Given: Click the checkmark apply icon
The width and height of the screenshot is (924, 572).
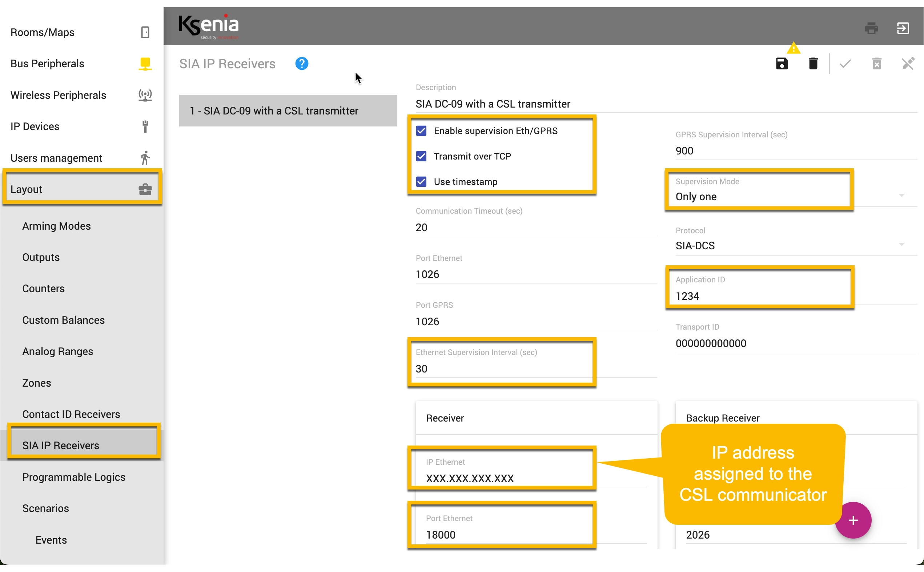Looking at the screenshot, I should click(x=845, y=64).
